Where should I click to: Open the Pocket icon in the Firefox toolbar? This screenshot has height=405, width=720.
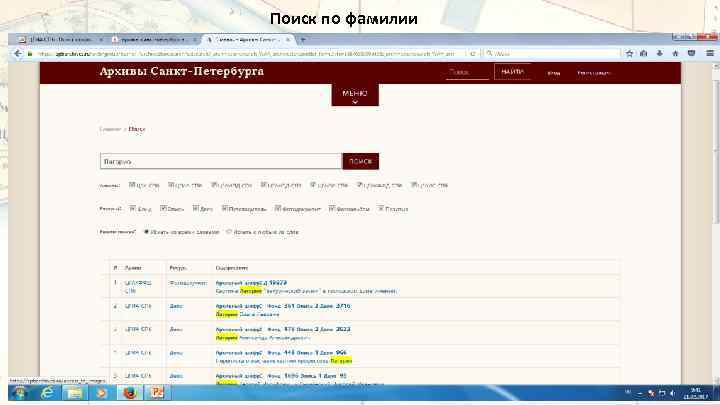692,53
